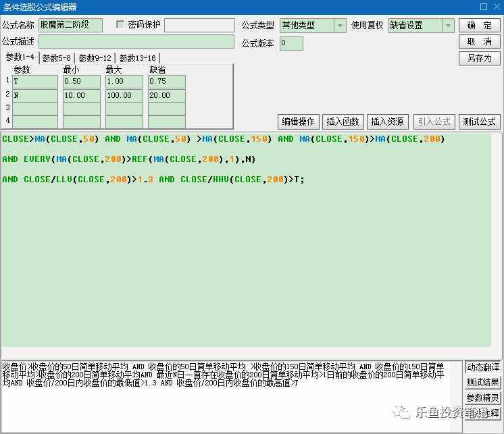Toggle the 密码保护 checkbox
504x434 pixels.
tap(121, 25)
